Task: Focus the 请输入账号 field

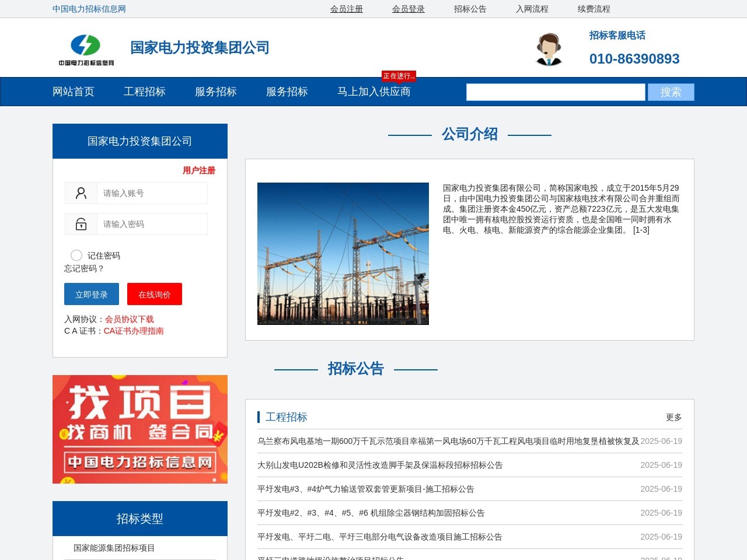Action: pos(152,193)
